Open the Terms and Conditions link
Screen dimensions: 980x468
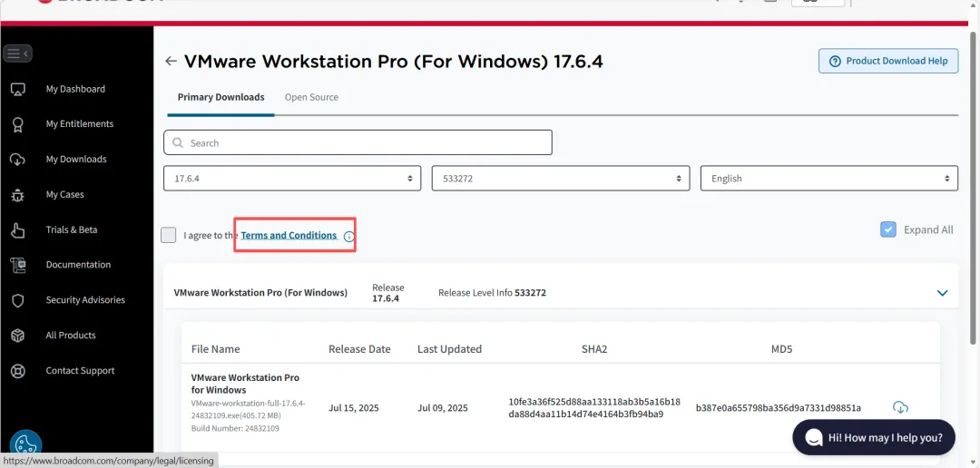coord(289,236)
